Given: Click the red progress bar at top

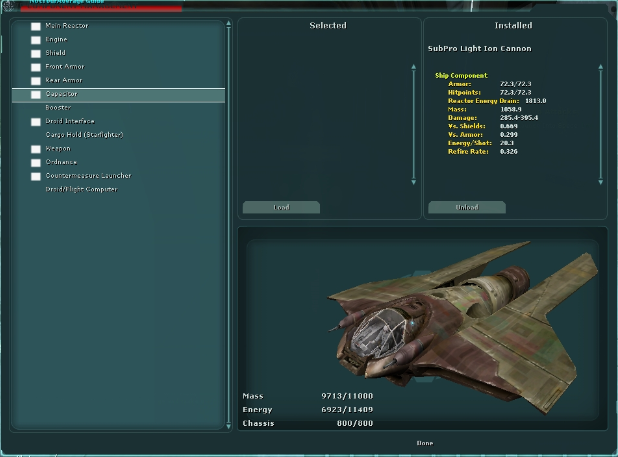Looking at the screenshot, I should tap(101, 7).
